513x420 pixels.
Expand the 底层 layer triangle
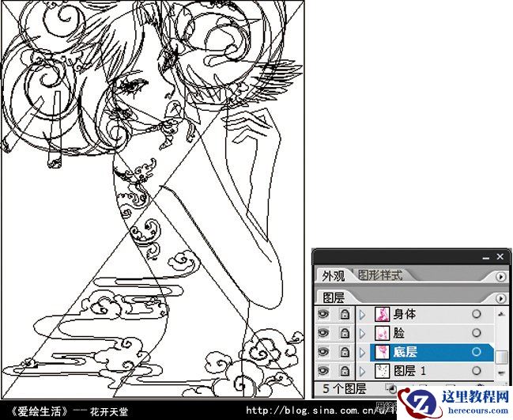coord(362,352)
